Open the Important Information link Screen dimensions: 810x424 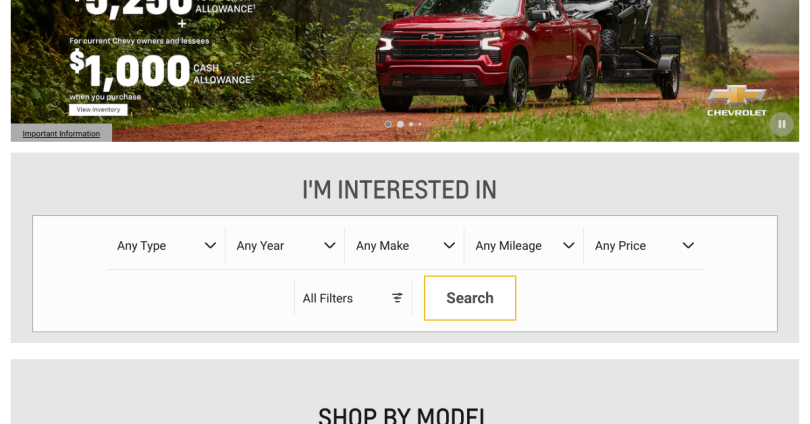tap(61, 134)
